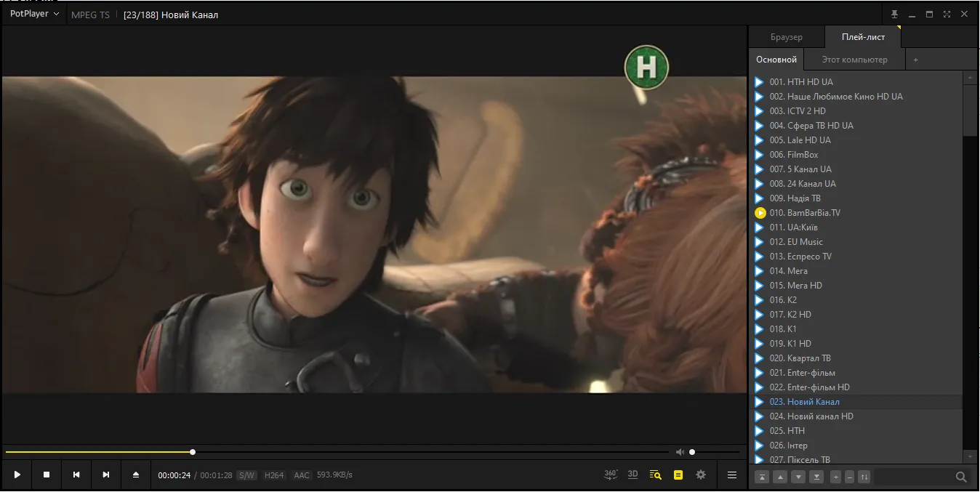Viewport: 980px width, 492px height.
Task: Click the eject/open file button
Action: tap(136, 475)
